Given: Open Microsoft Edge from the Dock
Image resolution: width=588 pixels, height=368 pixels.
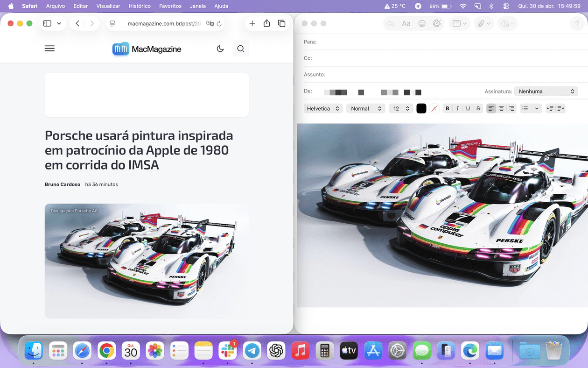Looking at the screenshot, I should (470, 350).
